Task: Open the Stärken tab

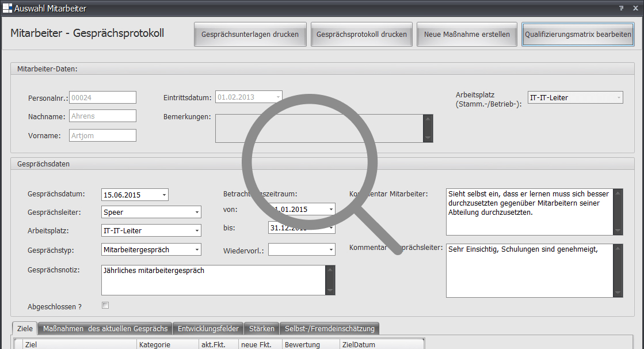Action: pos(262,328)
